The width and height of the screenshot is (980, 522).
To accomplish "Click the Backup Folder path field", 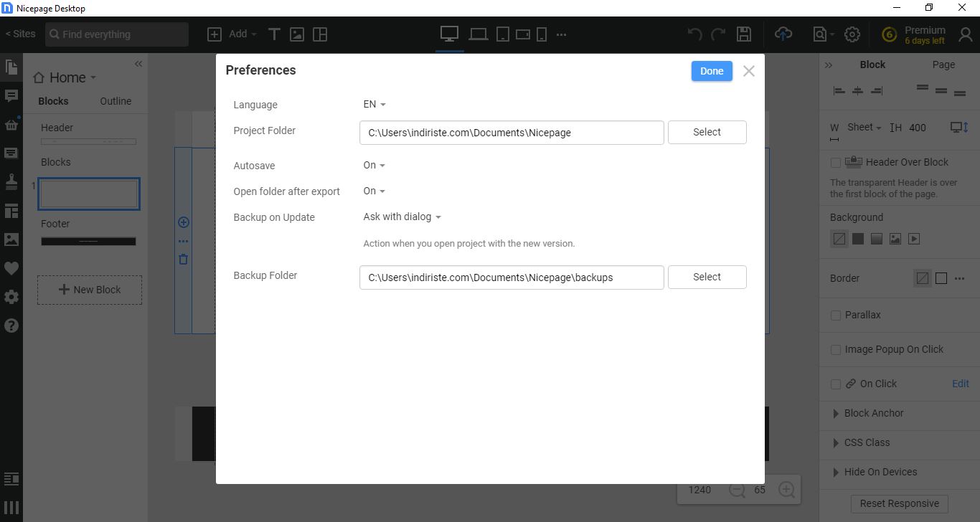I will coord(512,277).
